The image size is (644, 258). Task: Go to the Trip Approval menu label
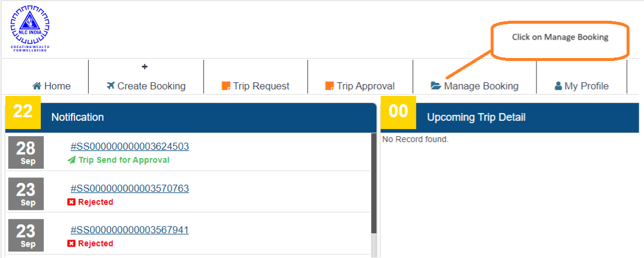tap(366, 86)
